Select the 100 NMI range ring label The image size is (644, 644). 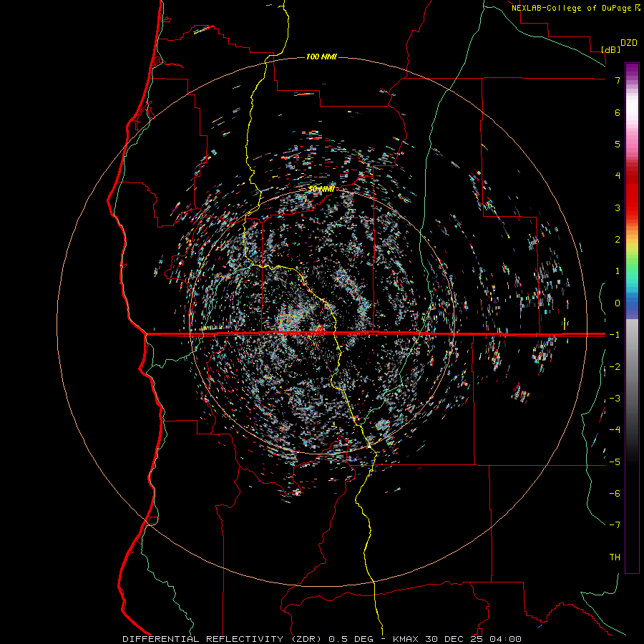click(321, 57)
